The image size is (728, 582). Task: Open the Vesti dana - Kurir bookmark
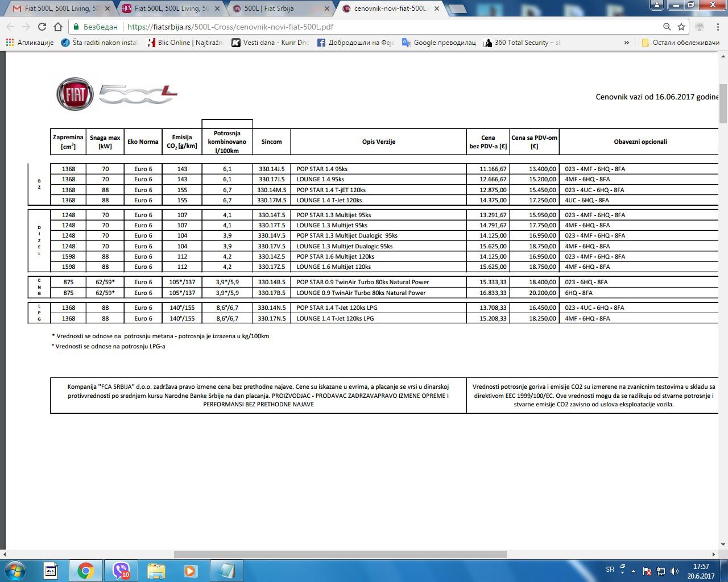(x=271, y=43)
